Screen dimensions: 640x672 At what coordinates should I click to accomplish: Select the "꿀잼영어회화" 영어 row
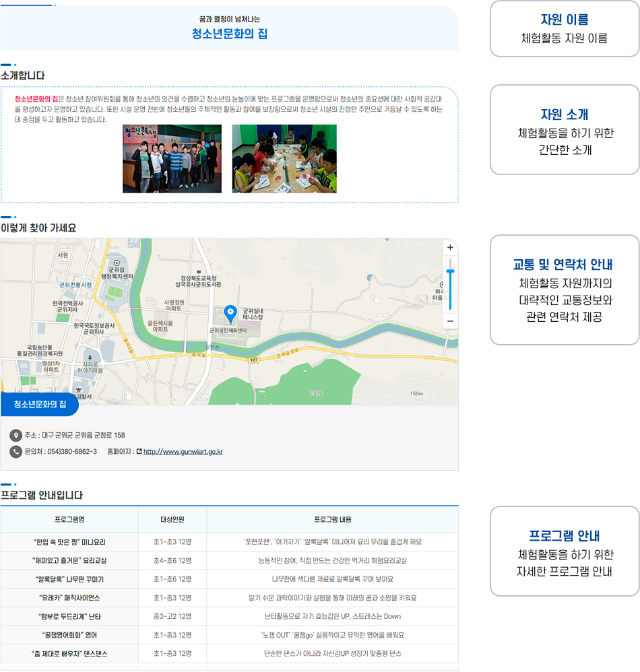point(229,635)
